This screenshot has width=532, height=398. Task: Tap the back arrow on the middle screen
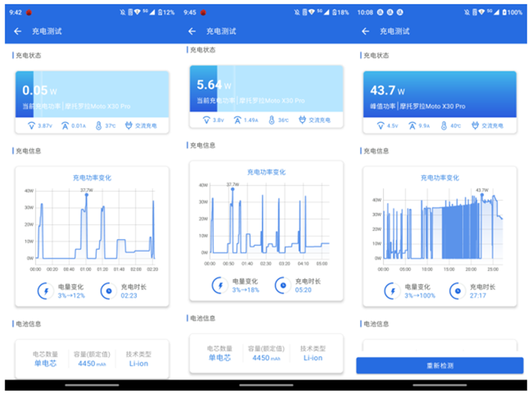pyautogui.click(x=191, y=31)
